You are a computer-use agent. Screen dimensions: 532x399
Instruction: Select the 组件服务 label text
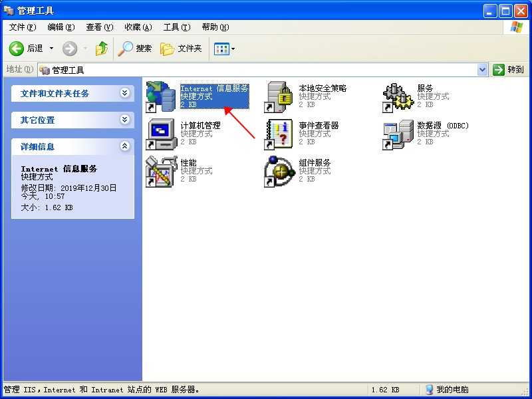(x=315, y=163)
